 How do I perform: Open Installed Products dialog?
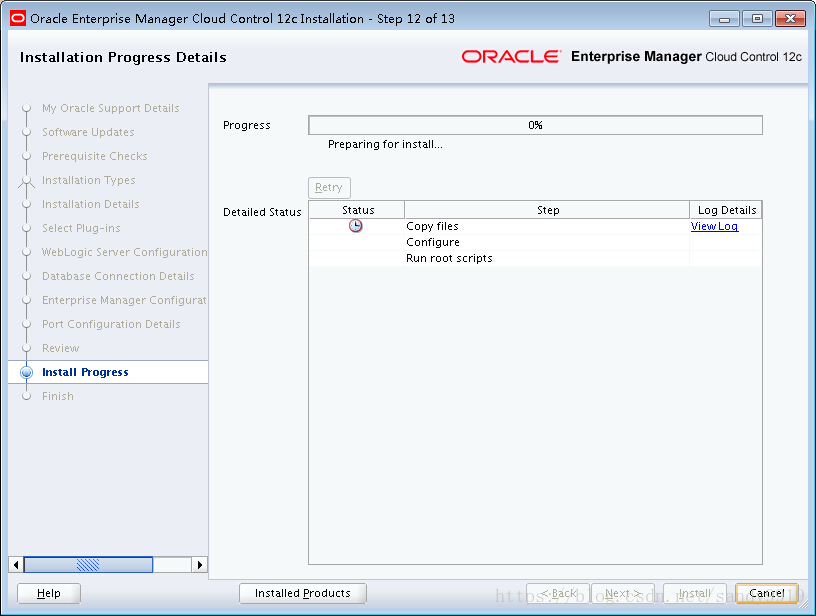pos(303,593)
